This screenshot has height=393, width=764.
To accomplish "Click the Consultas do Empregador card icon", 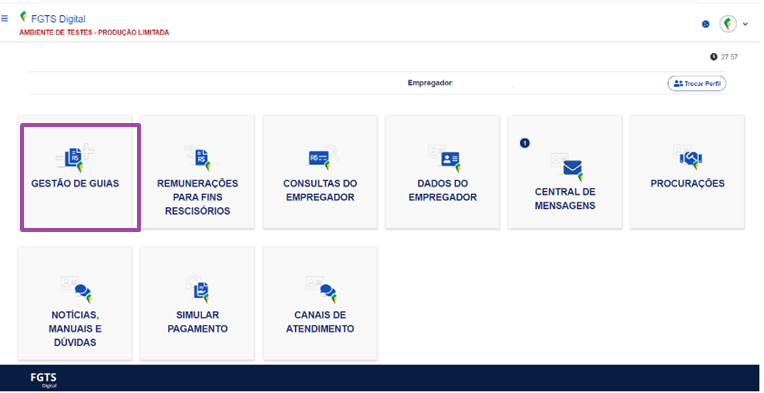I will (x=321, y=157).
